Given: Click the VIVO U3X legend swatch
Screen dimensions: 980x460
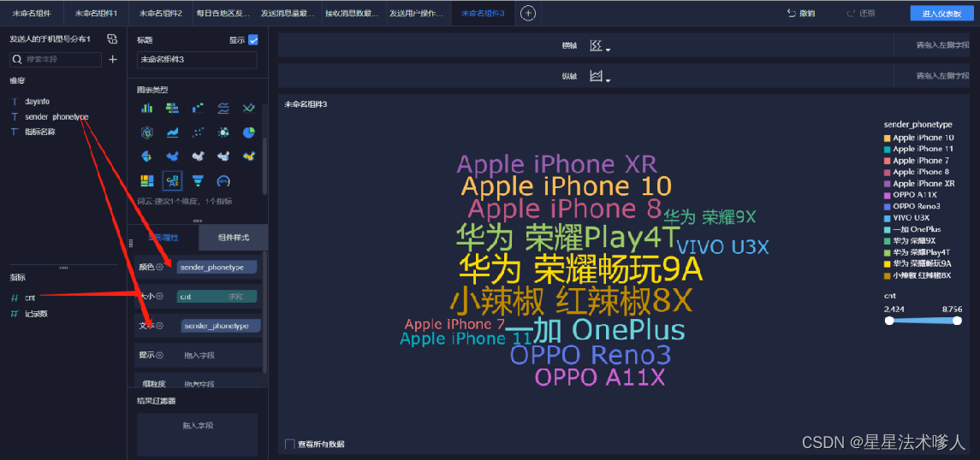Looking at the screenshot, I should point(887,218).
